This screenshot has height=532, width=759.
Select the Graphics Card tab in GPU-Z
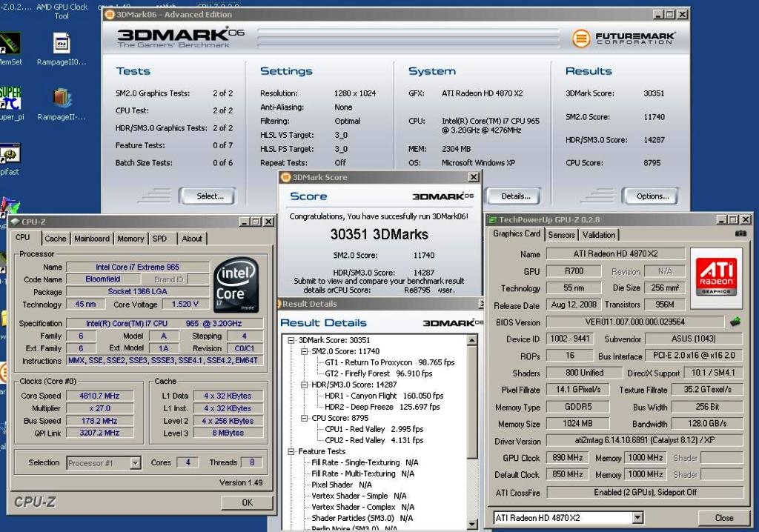tap(517, 234)
